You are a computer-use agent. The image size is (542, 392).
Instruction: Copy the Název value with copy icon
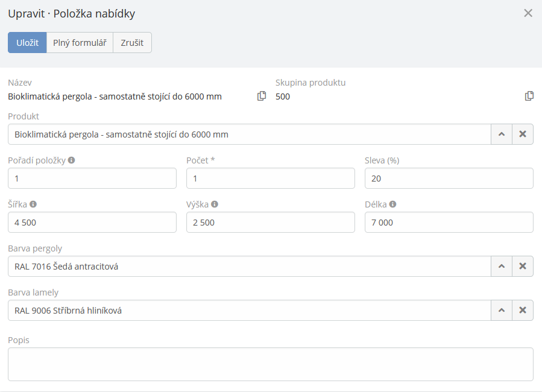tap(262, 96)
